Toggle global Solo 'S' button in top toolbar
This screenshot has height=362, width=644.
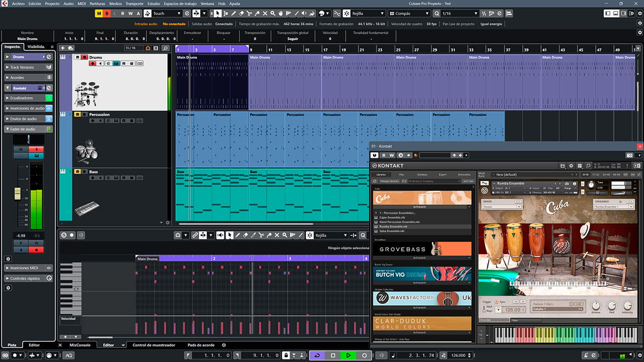coord(107,13)
